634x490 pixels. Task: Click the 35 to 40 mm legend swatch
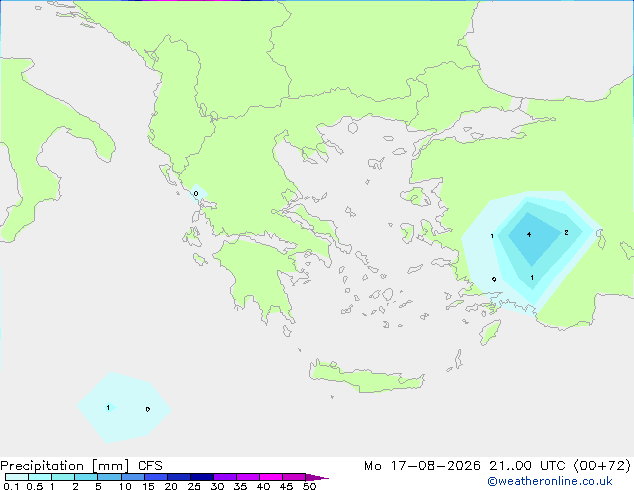click(x=247, y=477)
